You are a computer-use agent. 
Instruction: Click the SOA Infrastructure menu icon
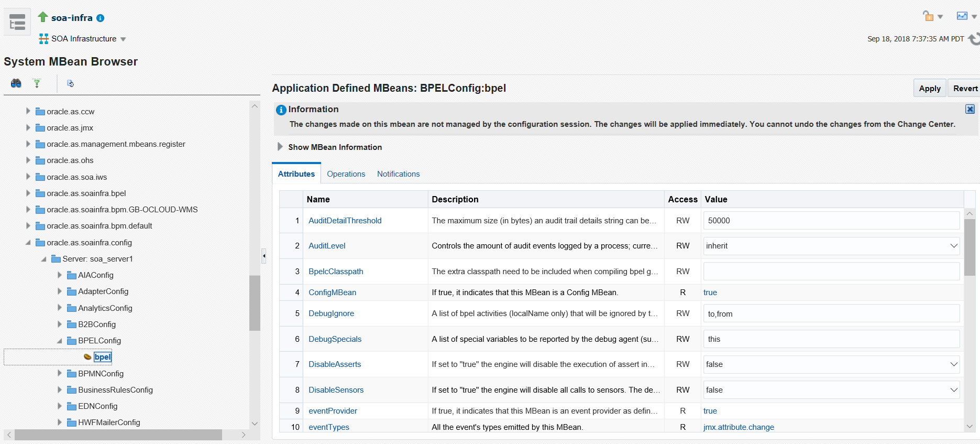pos(43,39)
